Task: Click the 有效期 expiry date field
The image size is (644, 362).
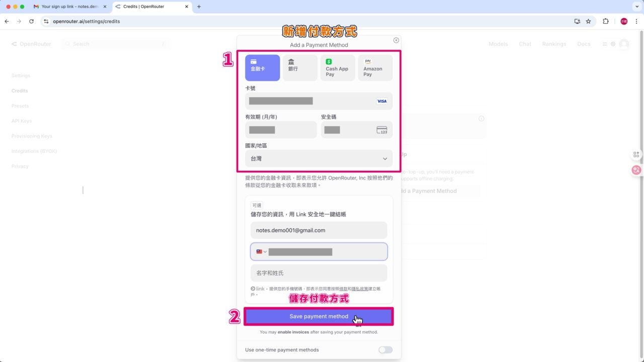Action: (281, 130)
